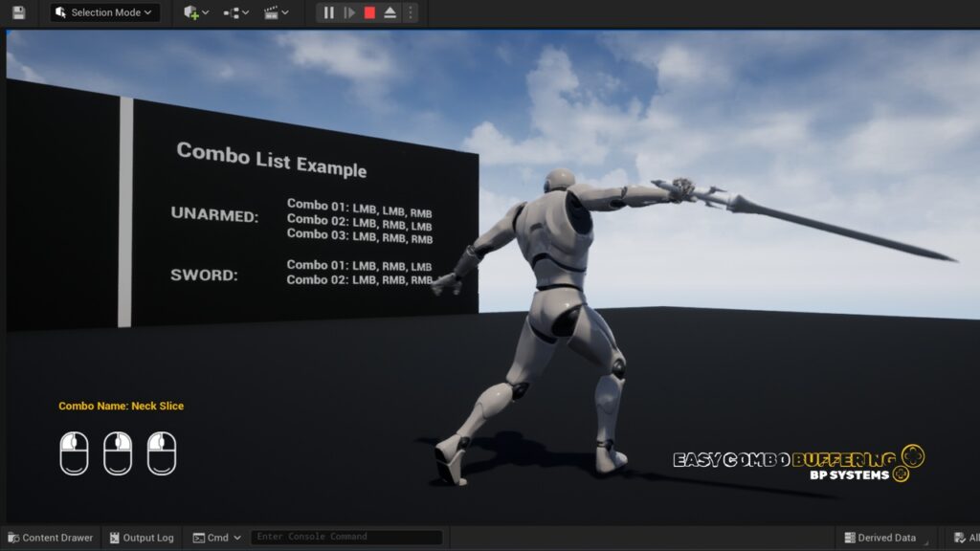Open the Add Content (cube plus) menu
980x551 pixels.
click(196, 12)
